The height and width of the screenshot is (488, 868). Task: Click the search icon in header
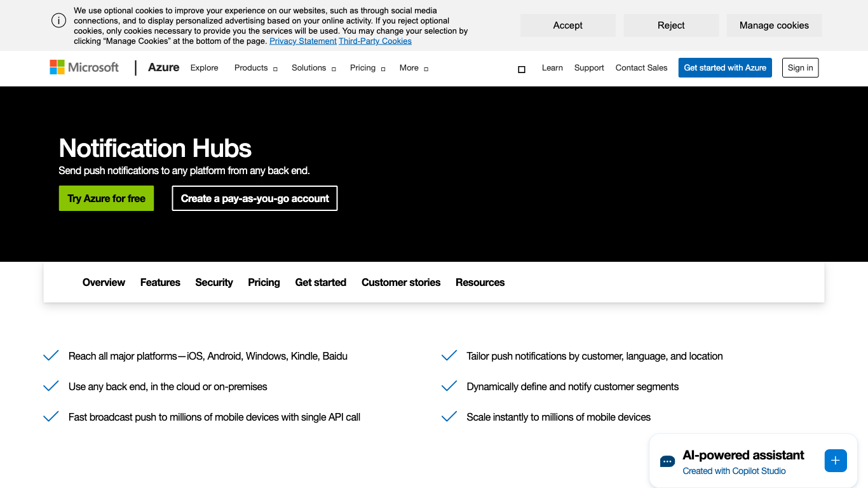click(x=522, y=69)
